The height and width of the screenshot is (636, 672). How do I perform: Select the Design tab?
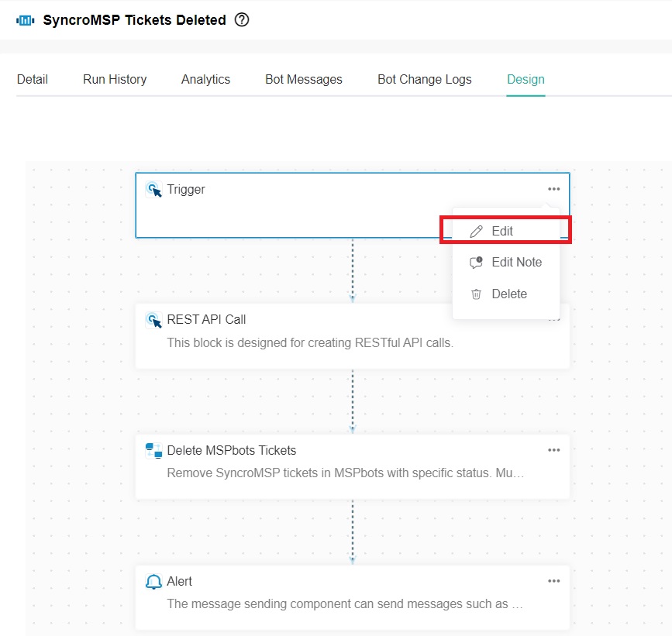coord(526,79)
